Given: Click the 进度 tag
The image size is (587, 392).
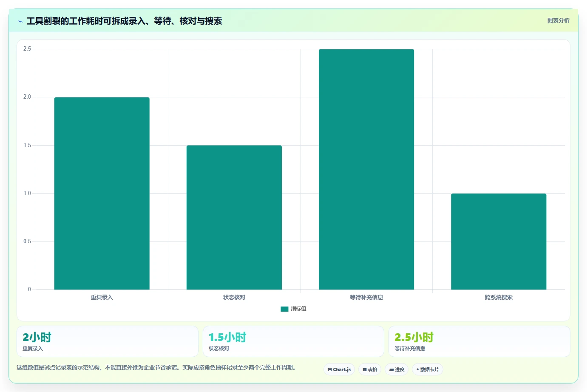Looking at the screenshot, I should click(x=397, y=369).
